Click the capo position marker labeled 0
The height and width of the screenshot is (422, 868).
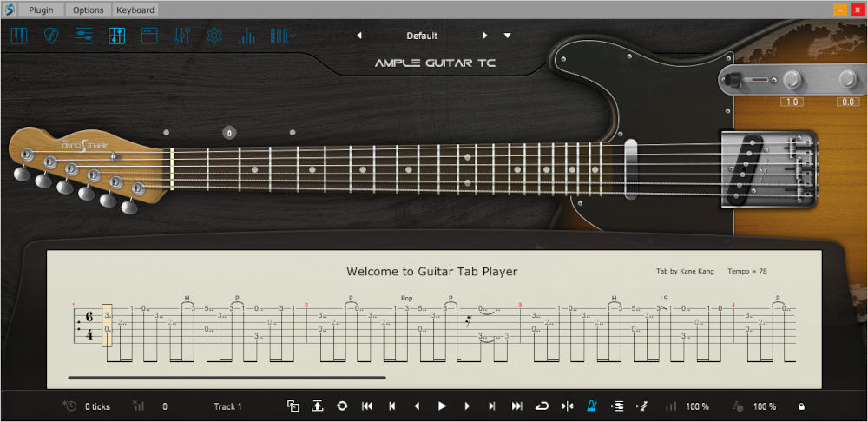coord(229,133)
